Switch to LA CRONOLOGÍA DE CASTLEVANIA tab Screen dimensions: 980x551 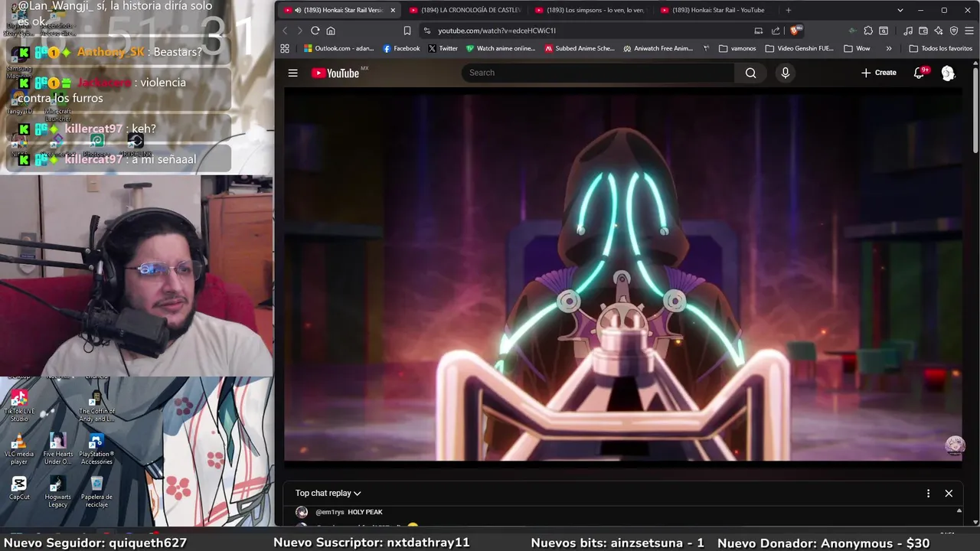point(464,10)
